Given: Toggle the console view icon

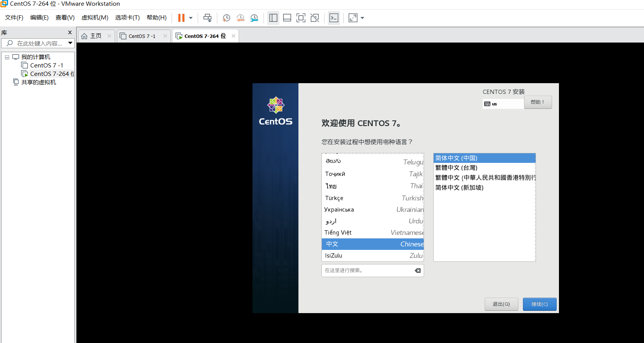Looking at the screenshot, I should tap(334, 18).
